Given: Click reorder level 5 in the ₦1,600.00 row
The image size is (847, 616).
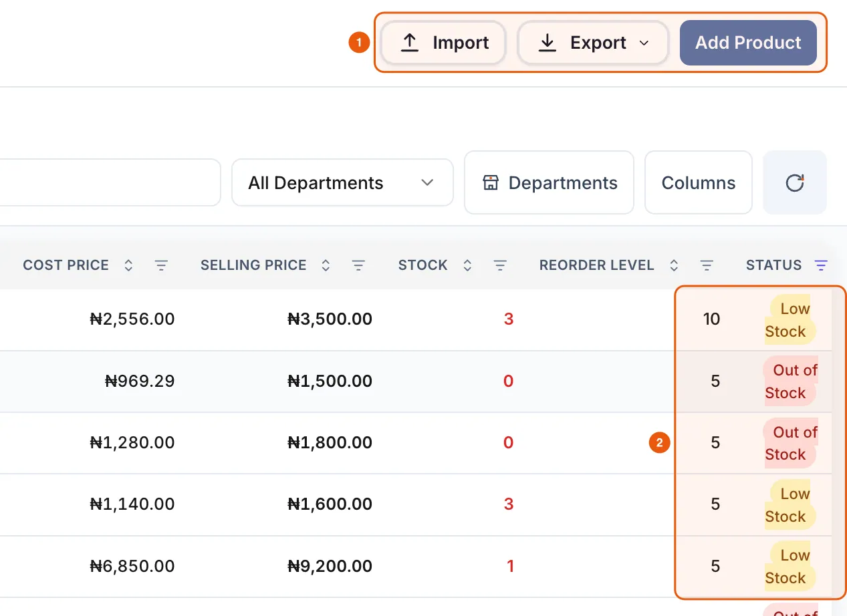Looking at the screenshot, I should pos(715,504).
